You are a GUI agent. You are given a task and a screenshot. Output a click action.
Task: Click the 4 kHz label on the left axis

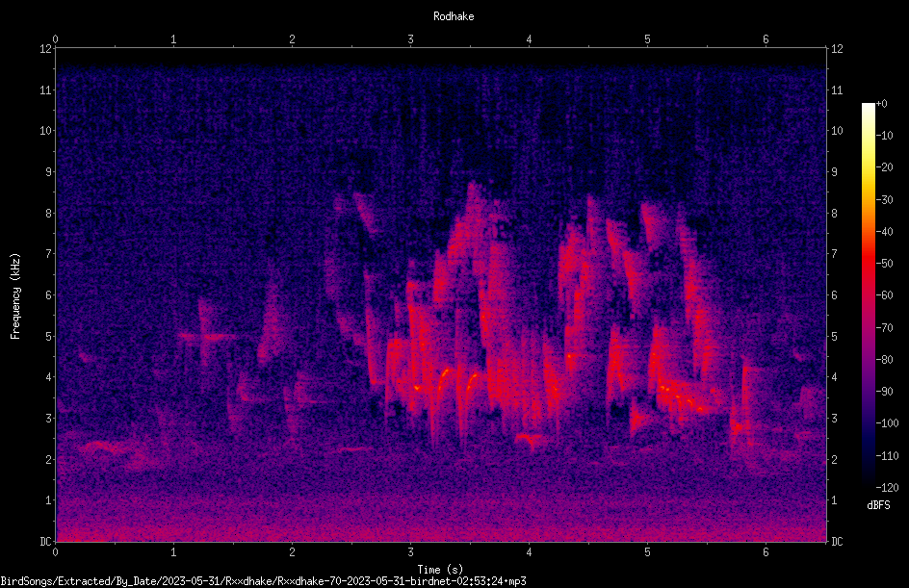[49, 377]
